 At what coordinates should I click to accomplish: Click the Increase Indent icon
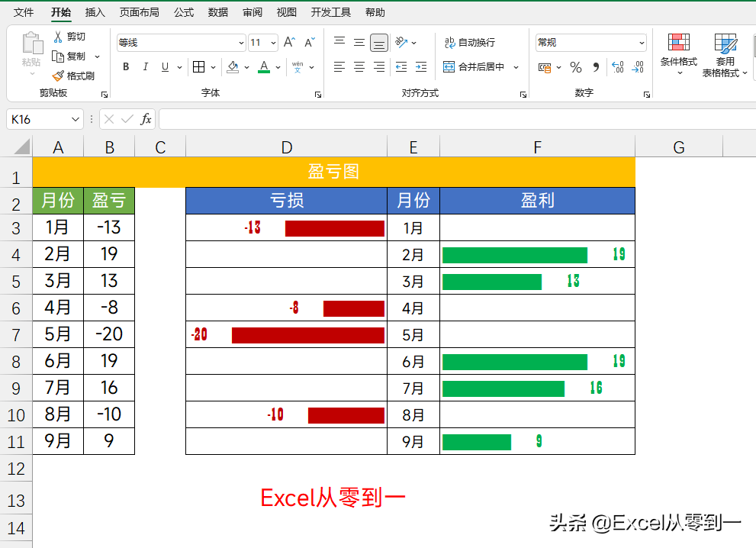[421, 67]
